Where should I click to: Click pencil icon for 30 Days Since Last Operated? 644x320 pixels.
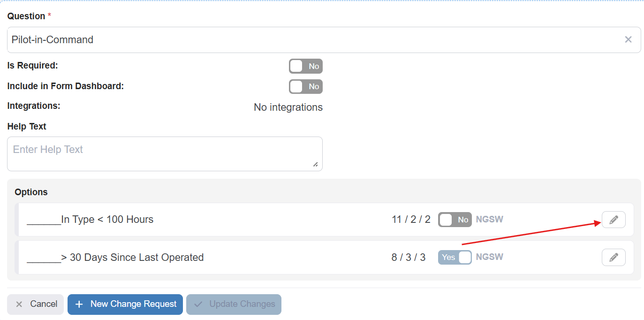614,257
